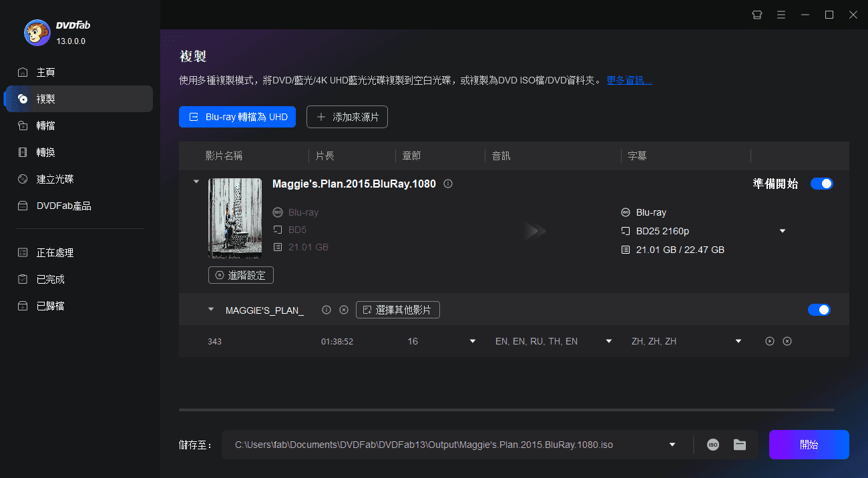The width and height of the screenshot is (868, 478).
Task: Click source size 21.01 GB text
Action: [x=308, y=247]
